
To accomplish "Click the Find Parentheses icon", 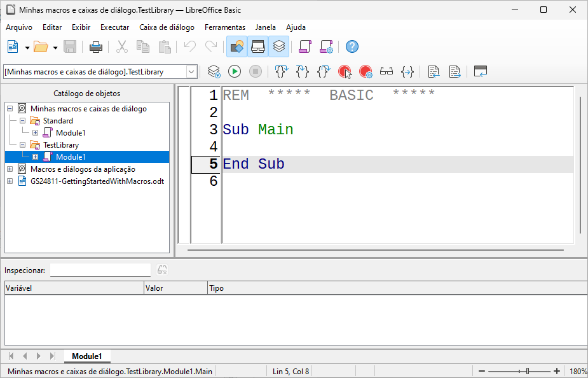I will 407,71.
